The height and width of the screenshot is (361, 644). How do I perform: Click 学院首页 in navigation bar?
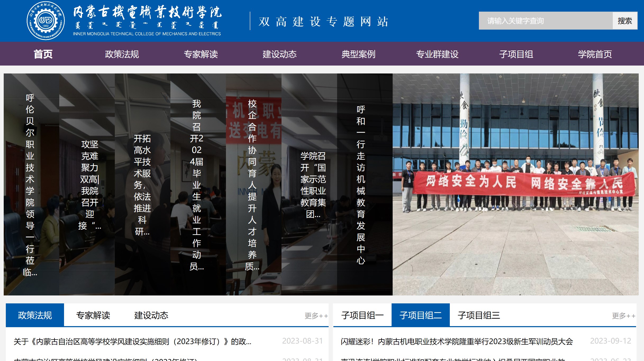[595, 54]
